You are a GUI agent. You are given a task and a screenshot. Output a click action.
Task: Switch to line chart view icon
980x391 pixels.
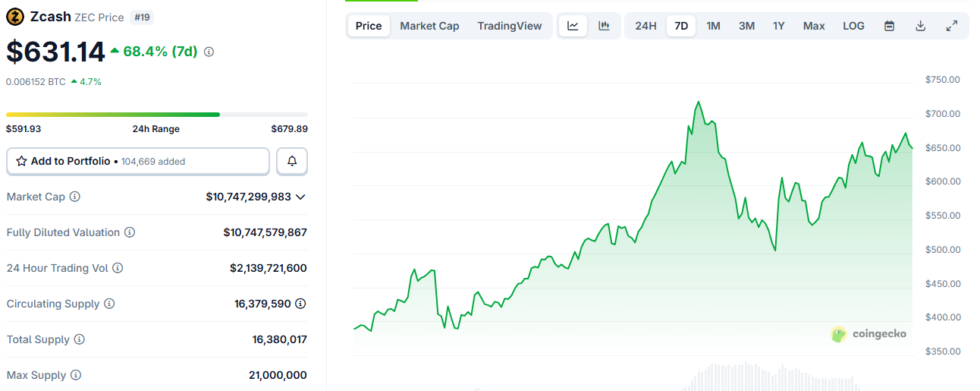coord(573,26)
